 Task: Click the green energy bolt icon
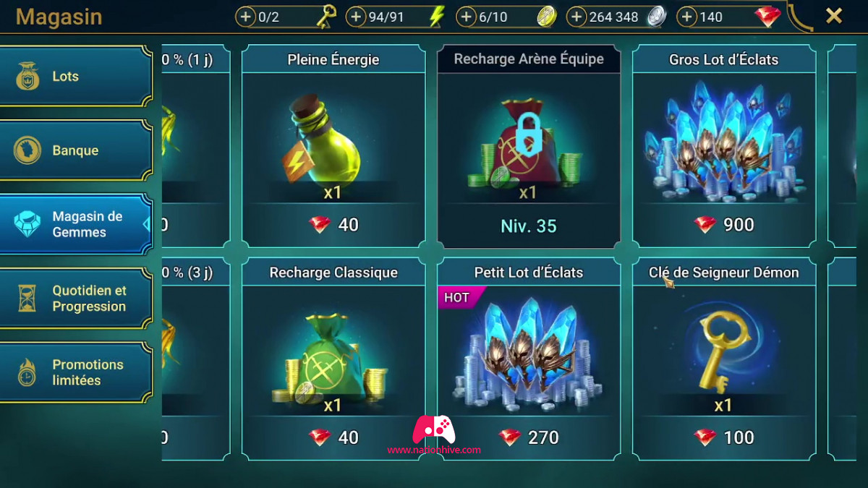point(435,17)
